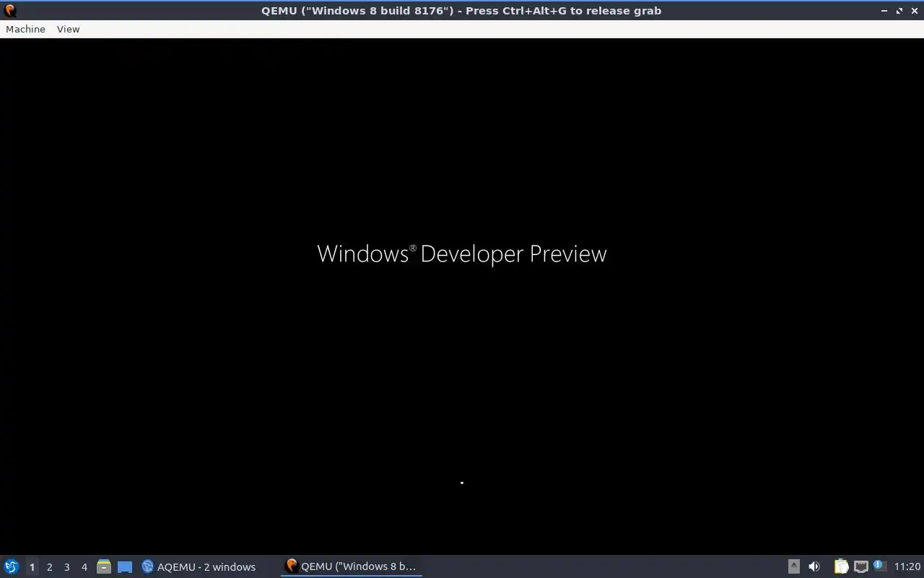Open the clipboard manager tray icon
Image resolution: width=924 pixels, height=578 pixels.
pos(841,566)
